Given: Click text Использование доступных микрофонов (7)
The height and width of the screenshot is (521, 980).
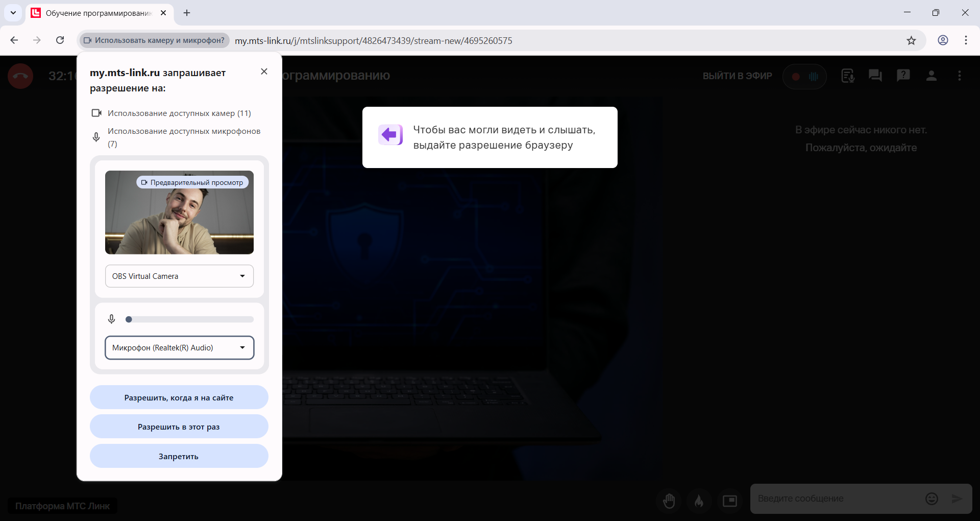Looking at the screenshot, I should [x=184, y=137].
